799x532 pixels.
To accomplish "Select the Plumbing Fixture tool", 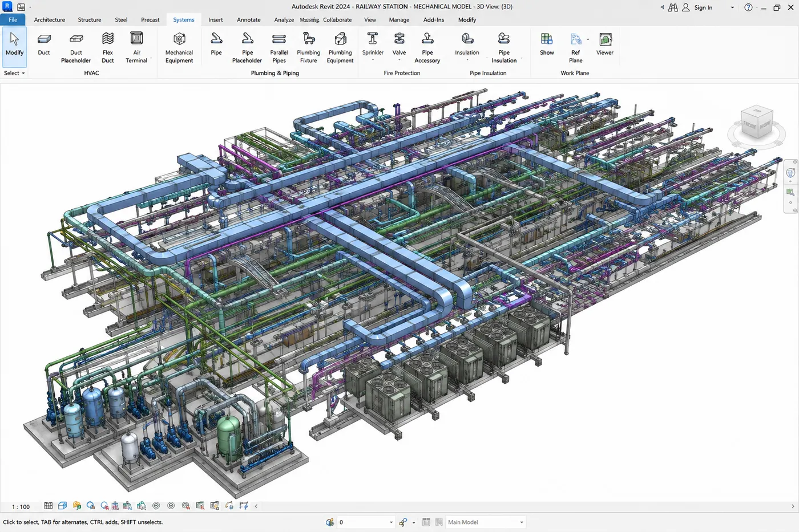I will coord(309,48).
